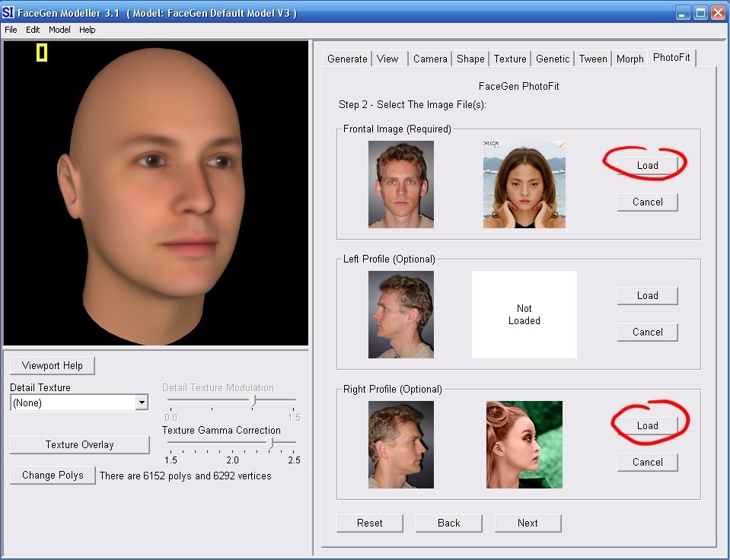Open Viewport Help
730x560 pixels.
click(x=53, y=365)
